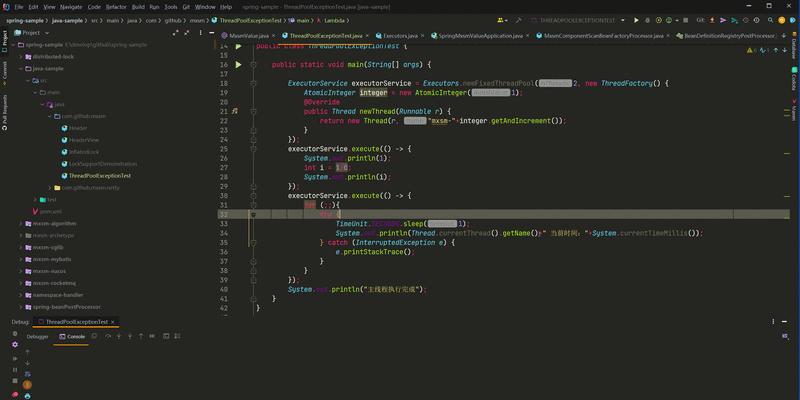Click the Git update project arrow icon
This screenshot has width=800, height=400.
tap(713, 20)
